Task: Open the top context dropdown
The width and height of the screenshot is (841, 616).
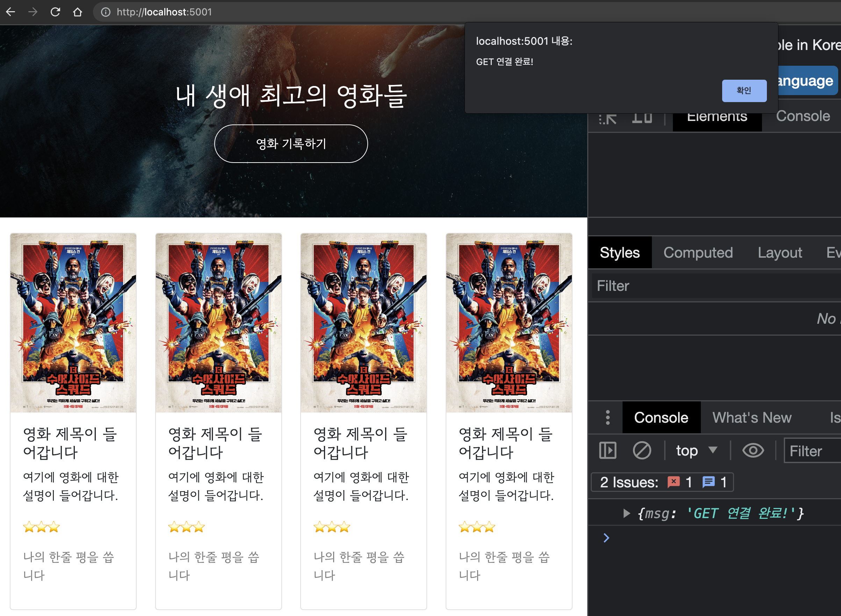Action: [x=696, y=450]
